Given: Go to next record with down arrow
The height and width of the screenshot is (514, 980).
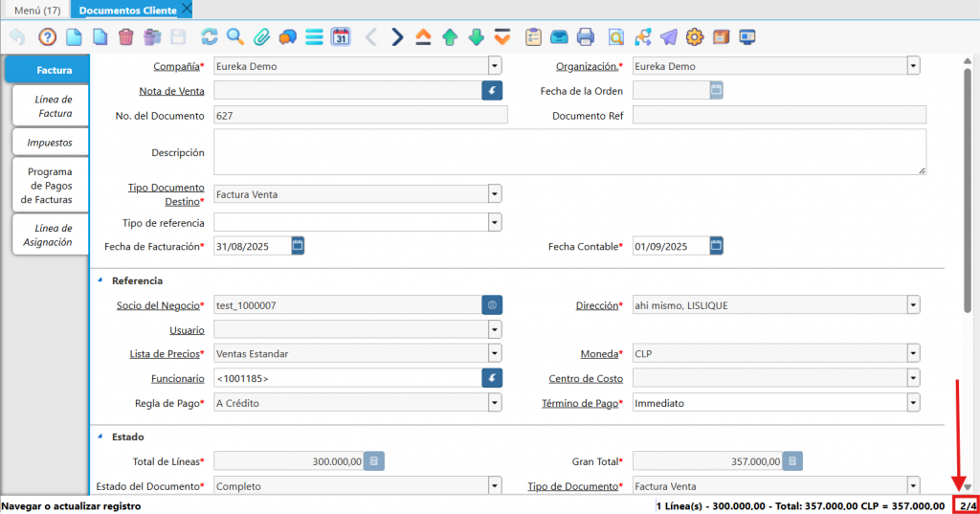Looking at the screenshot, I should [477, 37].
